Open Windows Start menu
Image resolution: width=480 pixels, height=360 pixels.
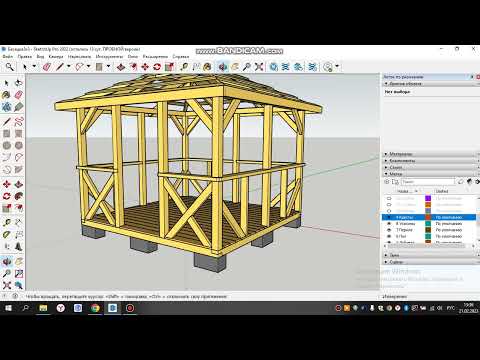point(8,308)
